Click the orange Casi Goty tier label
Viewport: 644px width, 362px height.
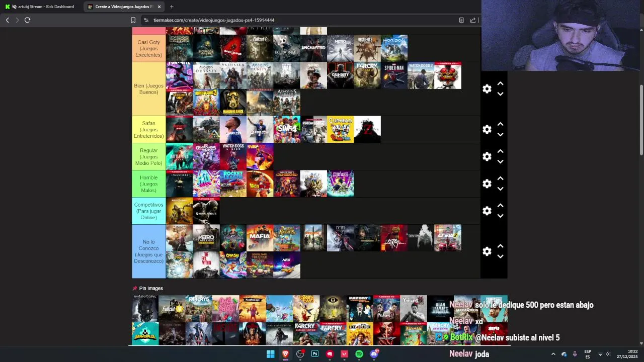tap(148, 48)
